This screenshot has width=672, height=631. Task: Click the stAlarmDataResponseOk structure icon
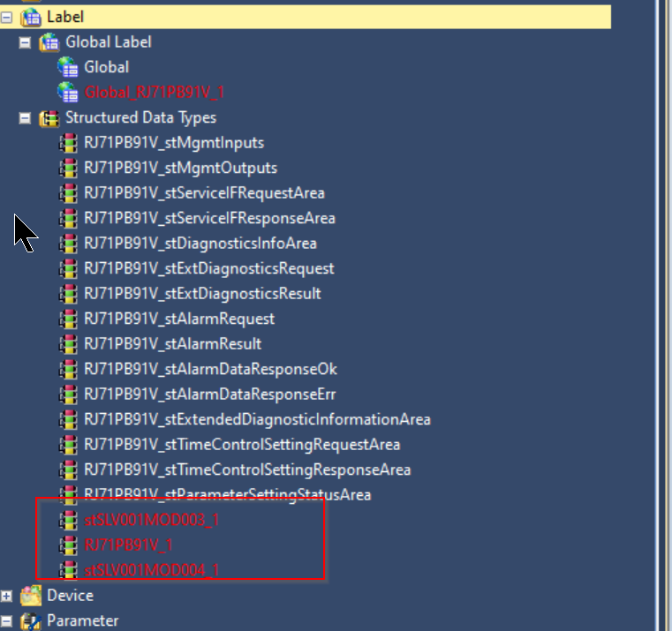[68, 369]
